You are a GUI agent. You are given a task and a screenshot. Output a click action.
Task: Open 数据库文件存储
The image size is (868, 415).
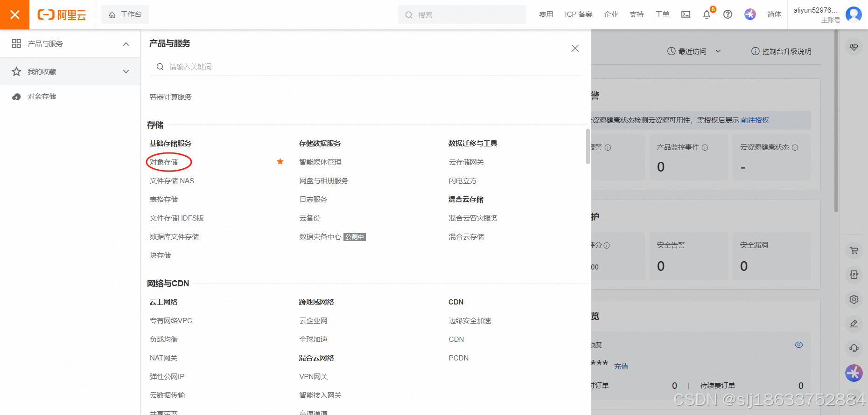(x=174, y=237)
